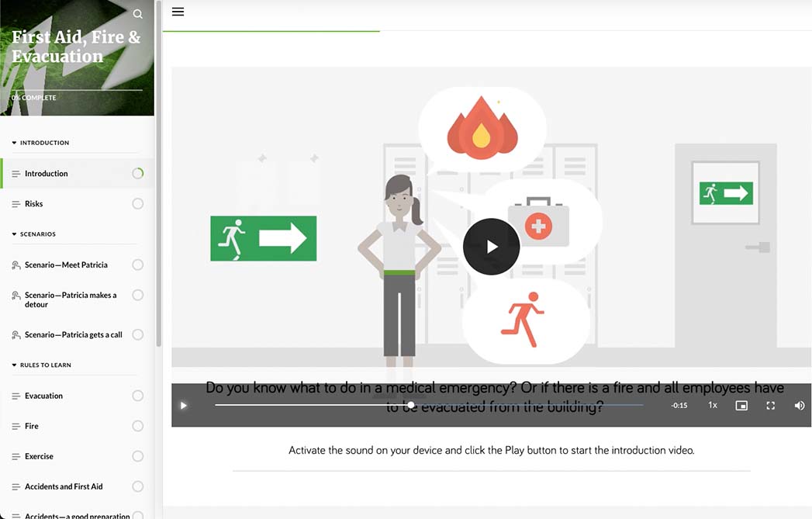The height and width of the screenshot is (519, 812).
Task: Enter fullscreen on the video player
Action: tap(770, 405)
